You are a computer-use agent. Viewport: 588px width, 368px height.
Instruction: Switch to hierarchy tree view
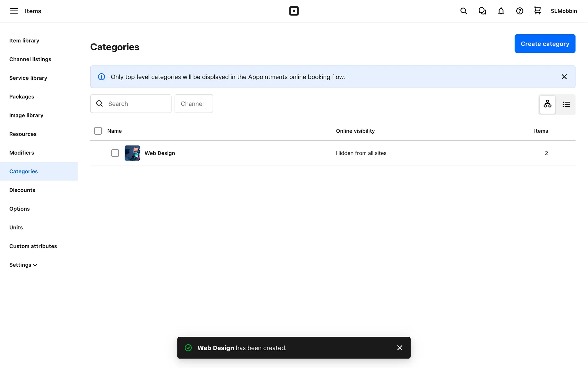[x=547, y=104]
